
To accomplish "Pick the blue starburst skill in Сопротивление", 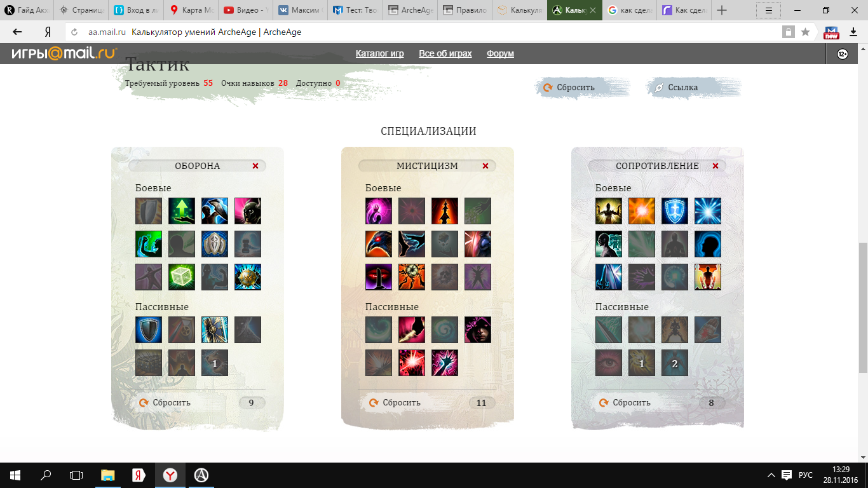I will click(x=708, y=211).
